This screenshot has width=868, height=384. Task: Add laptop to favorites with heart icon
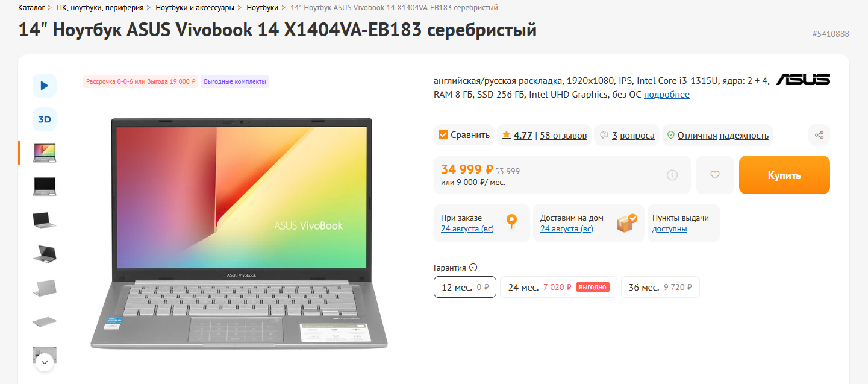click(x=715, y=175)
